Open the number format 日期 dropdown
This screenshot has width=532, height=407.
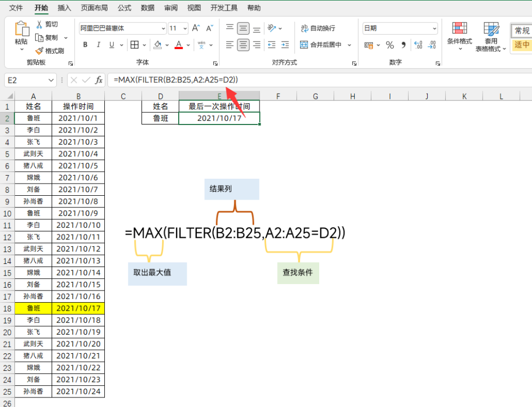[434, 29]
